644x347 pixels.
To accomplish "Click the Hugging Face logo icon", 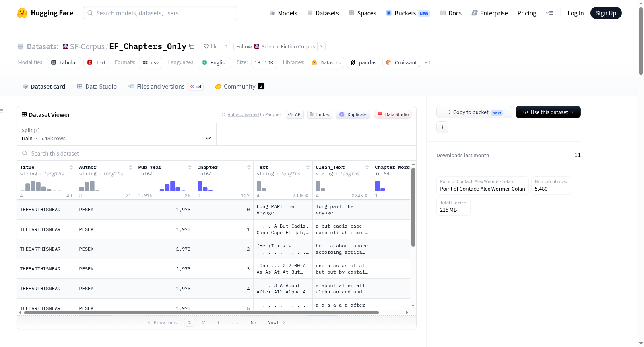I will (22, 13).
